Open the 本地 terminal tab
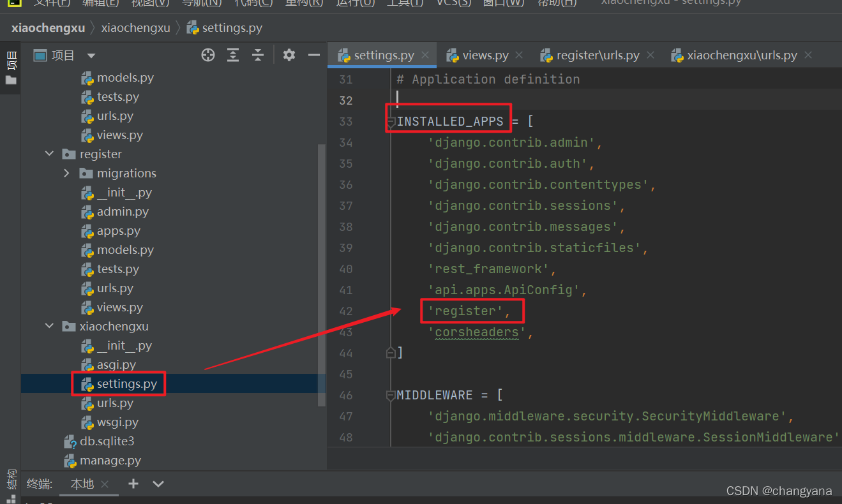The image size is (842, 504). click(x=82, y=484)
